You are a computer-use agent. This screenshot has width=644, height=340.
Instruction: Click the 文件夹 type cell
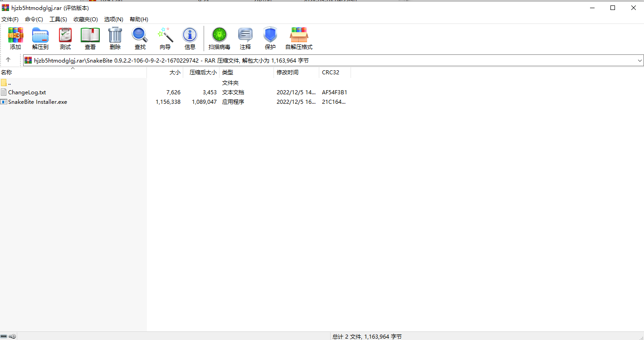[x=230, y=83]
